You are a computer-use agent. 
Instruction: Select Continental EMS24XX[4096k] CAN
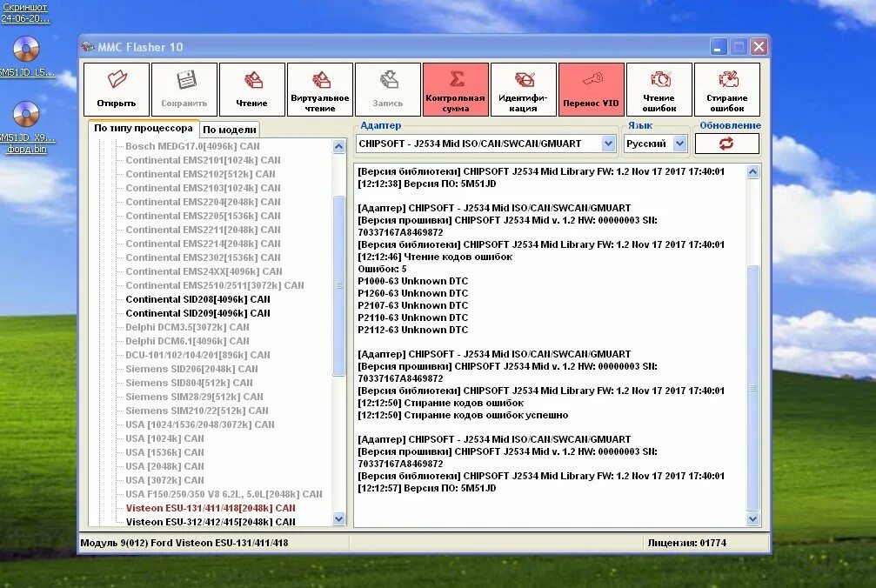(204, 272)
